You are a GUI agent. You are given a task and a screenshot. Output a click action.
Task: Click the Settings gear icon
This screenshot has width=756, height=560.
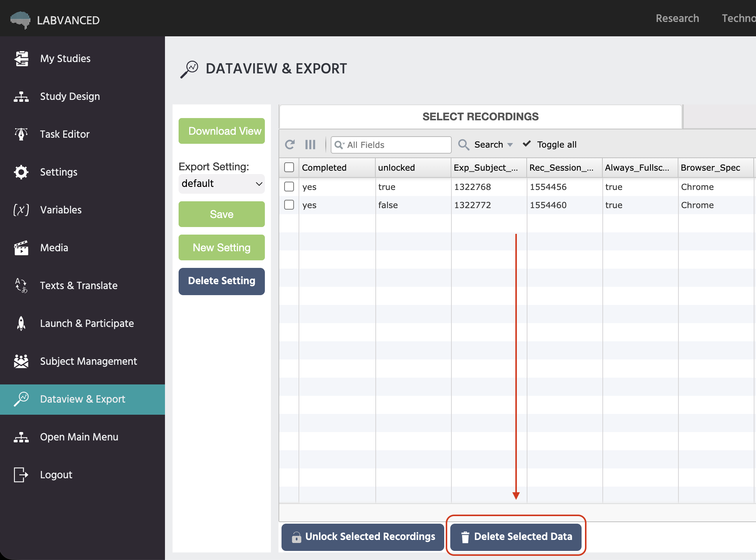pyautogui.click(x=21, y=172)
